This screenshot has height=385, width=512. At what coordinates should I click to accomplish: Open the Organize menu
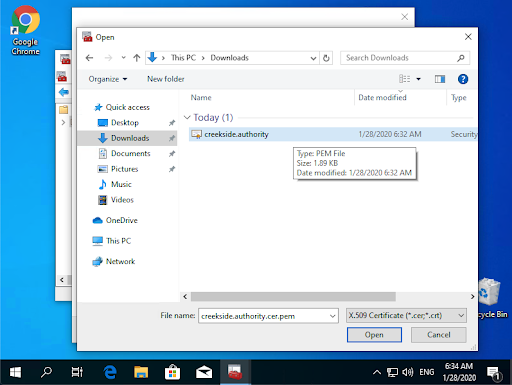[108, 79]
